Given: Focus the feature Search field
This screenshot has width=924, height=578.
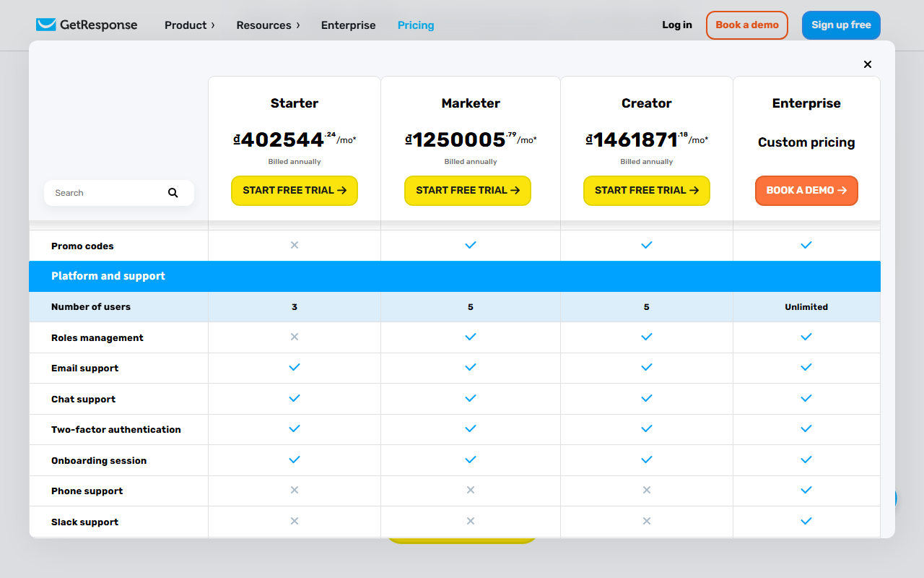Looking at the screenshot, I should point(119,193).
